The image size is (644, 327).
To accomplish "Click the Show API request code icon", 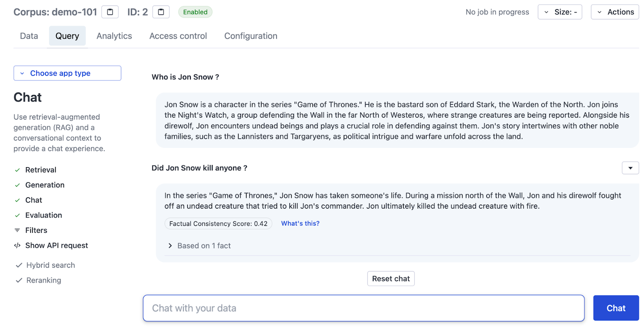I will [17, 246].
